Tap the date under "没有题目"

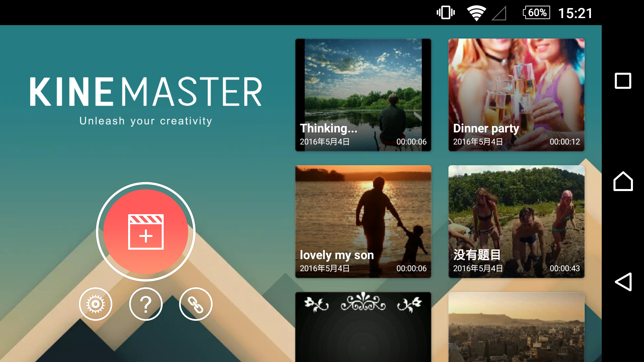click(478, 268)
